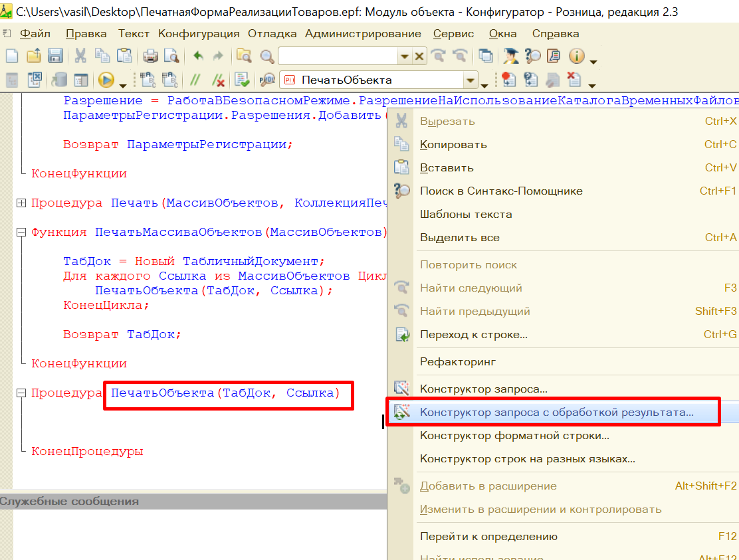The height and width of the screenshot is (560, 739).
Task: Run syntax check icon
Action: pyautogui.click(x=243, y=80)
